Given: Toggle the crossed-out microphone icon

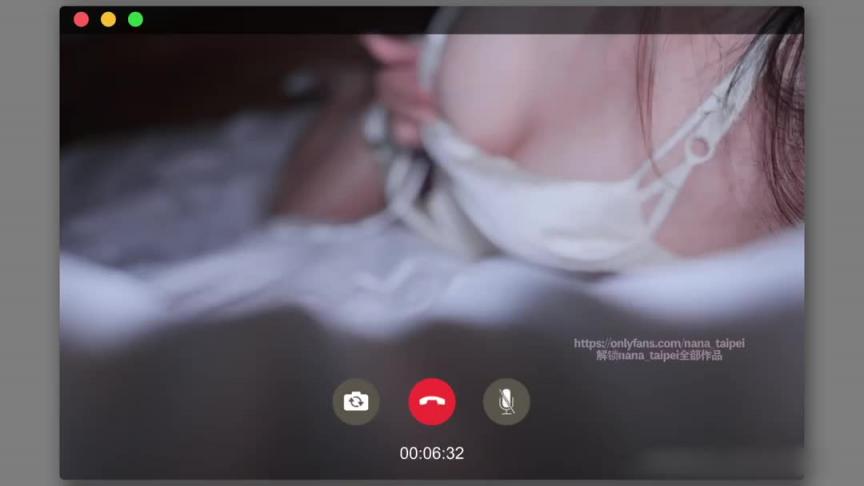Looking at the screenshot, I should coord(506,402).
